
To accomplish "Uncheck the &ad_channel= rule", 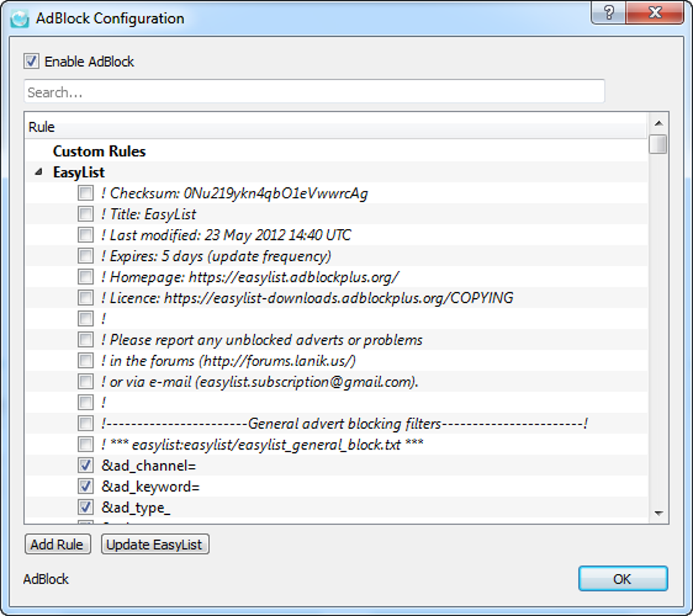I will [86, 465].
